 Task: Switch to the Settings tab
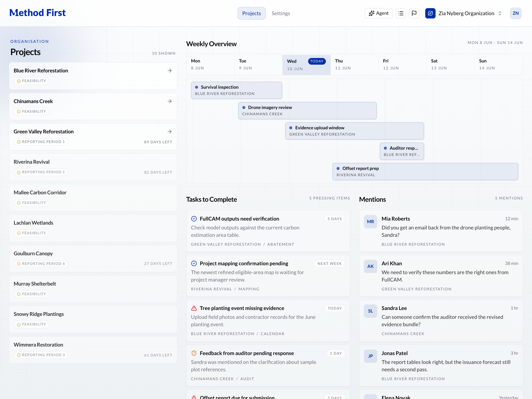pyautogui.click(x=281, y=13)
